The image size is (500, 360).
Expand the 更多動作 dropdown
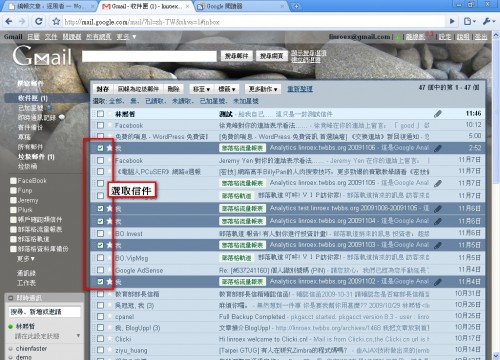tap(263, 89)
